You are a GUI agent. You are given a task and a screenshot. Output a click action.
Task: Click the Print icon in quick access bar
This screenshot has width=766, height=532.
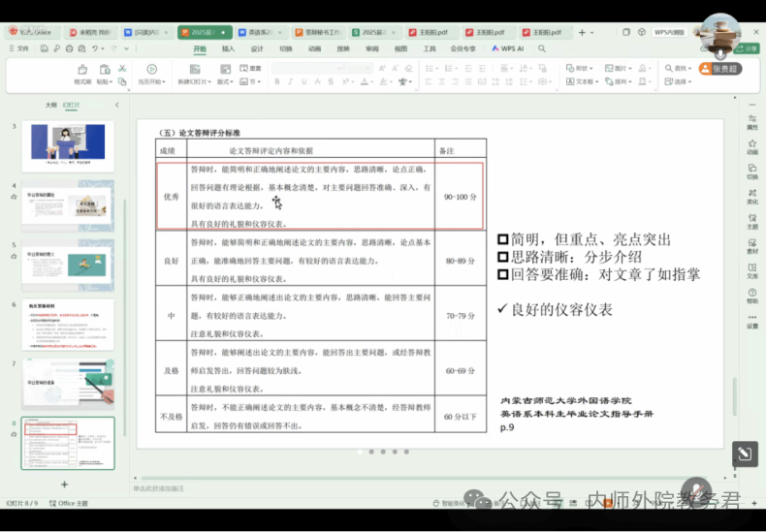point(69,48)
